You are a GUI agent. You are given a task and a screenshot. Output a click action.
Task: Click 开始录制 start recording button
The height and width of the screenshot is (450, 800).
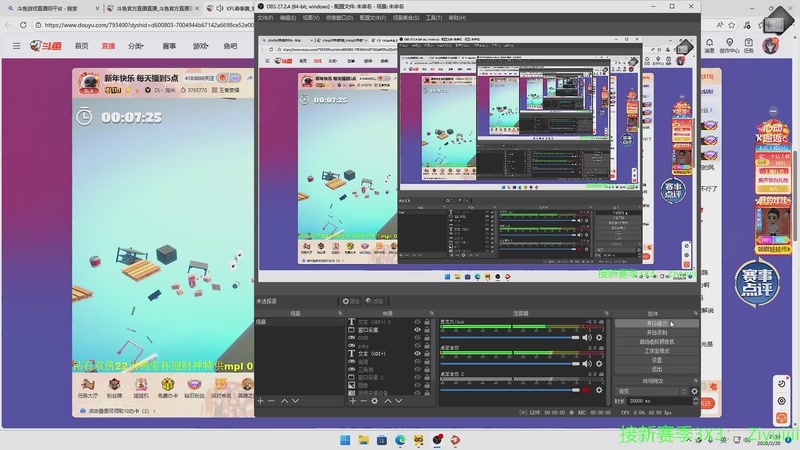(657, 333)
